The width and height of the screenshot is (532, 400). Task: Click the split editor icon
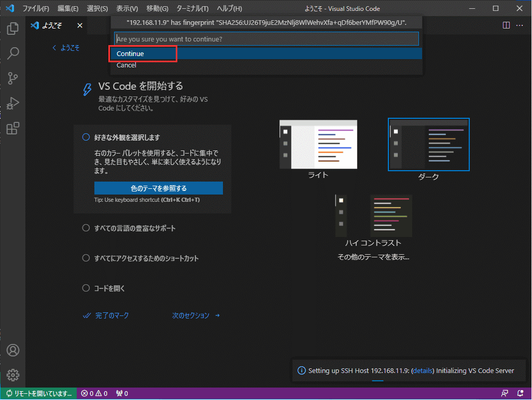coord(506,25)
